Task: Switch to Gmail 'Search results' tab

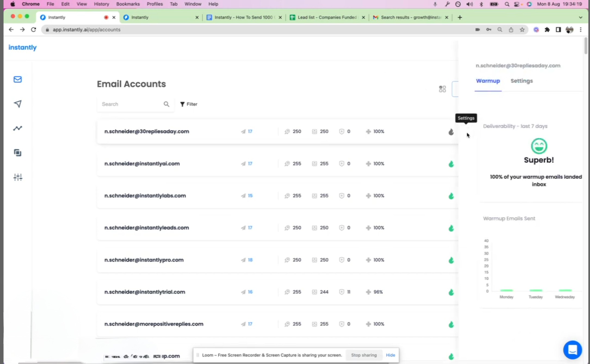Action: point(410,17)
